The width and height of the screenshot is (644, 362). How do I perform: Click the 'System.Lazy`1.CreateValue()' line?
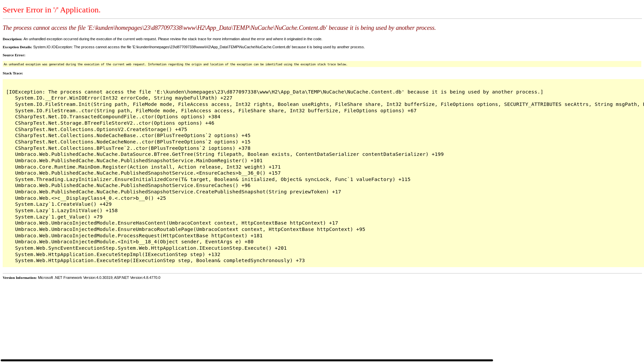click(63, 204)
